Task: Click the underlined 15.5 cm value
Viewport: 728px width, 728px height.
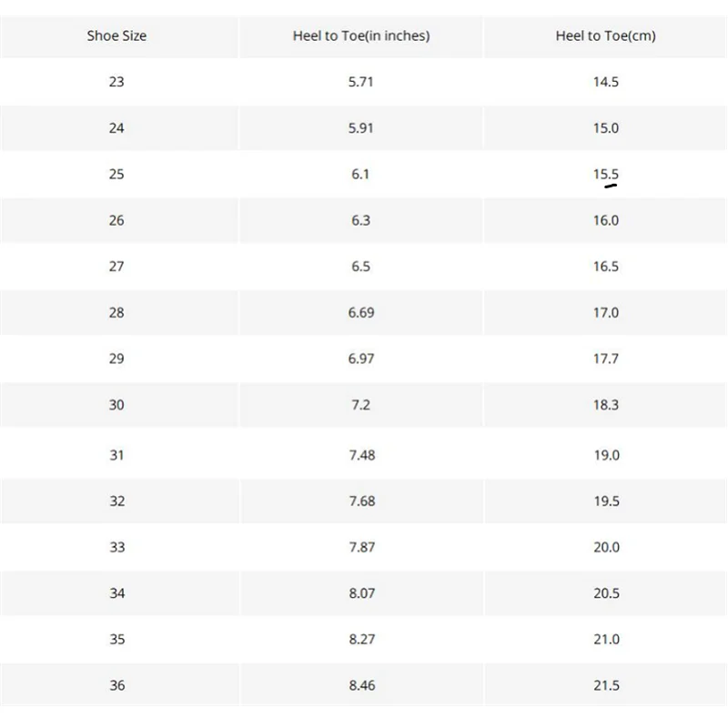Action: pos(606,175)
